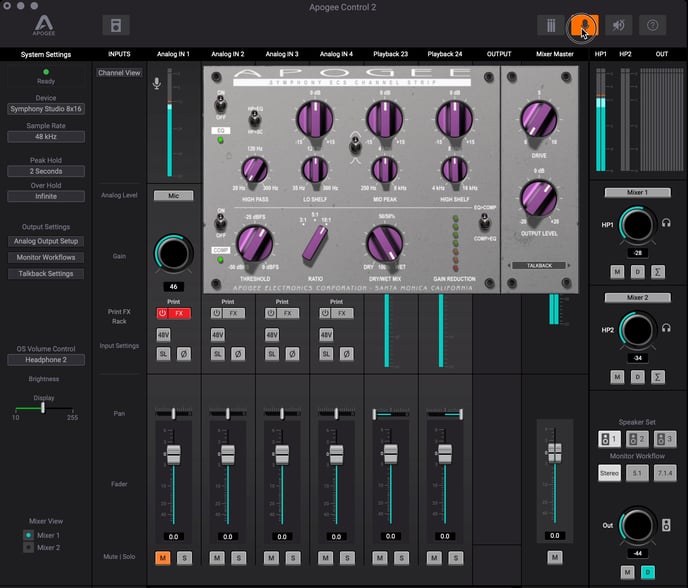Select Speaker Set 1
688x588 pixels.
(x=609, y=438)
